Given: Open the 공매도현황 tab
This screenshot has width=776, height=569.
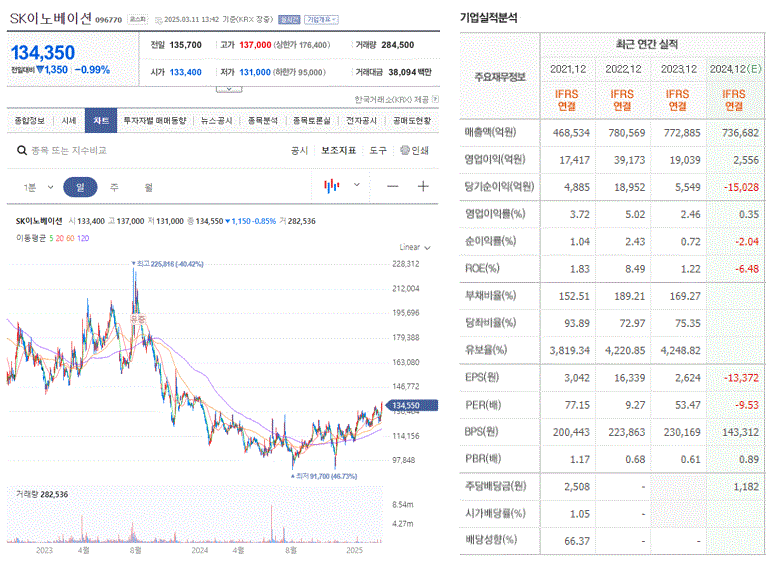Looking at the screenshot, I should click(x=412, y=121).
